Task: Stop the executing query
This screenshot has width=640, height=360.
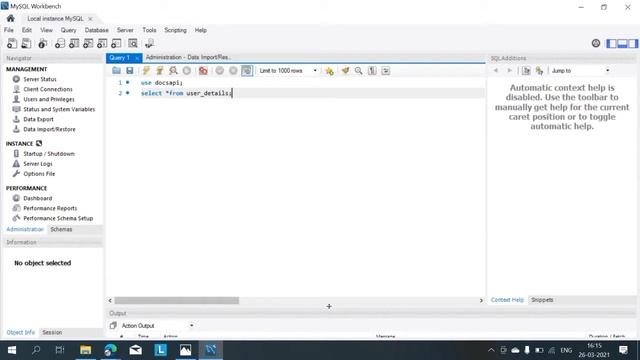Action: click(187, 71)
